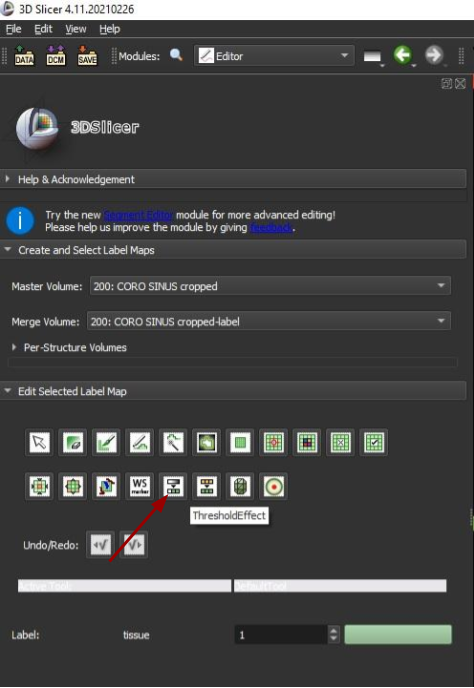474x688 pixels.
Task: Open the Editor module selector dropdown
Action: 274,56
